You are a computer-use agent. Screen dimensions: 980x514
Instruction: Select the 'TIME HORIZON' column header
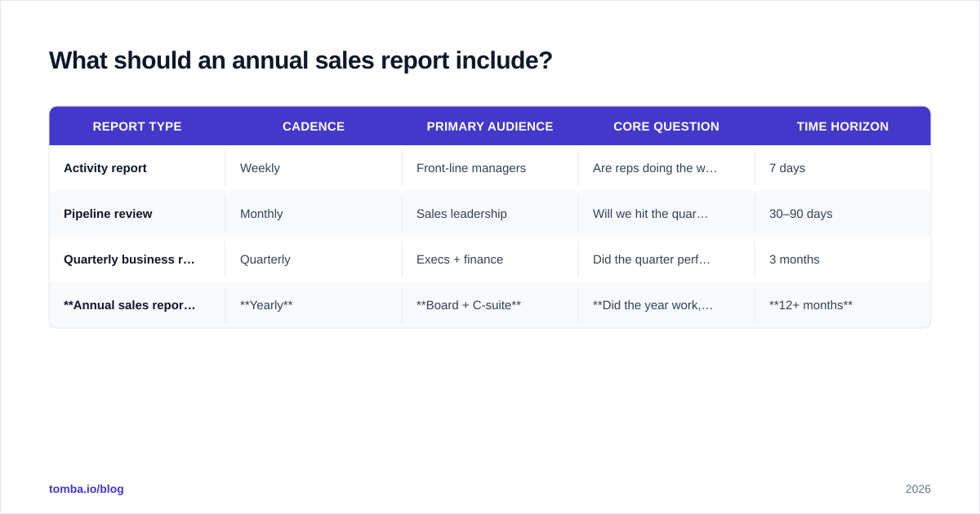tap(843, 126)
